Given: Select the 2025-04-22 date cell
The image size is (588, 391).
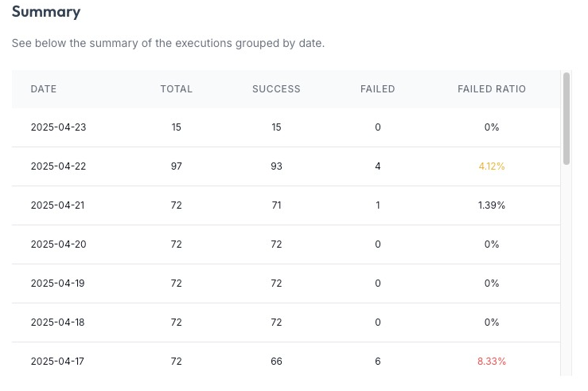Looking at the screenshot, I should (58, 166).
